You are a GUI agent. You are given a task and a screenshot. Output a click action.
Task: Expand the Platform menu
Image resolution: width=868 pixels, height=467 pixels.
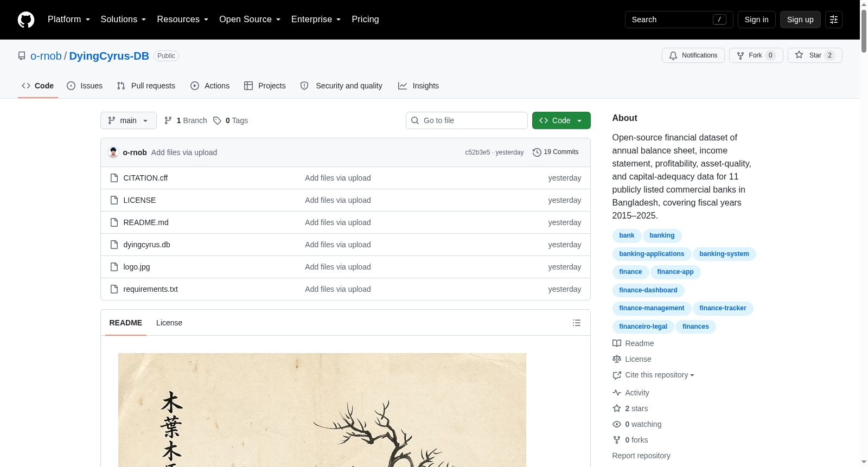click(x=69, y=20)
